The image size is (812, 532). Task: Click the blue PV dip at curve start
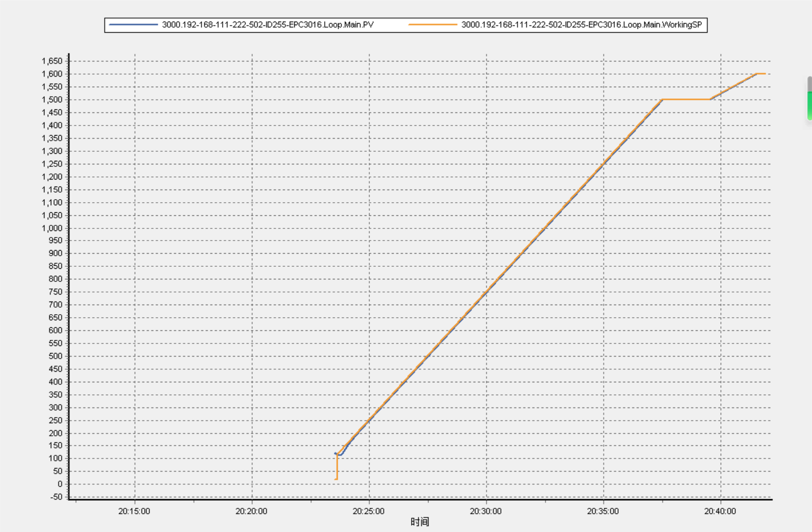pyautogui.click(x=340, y=455)
